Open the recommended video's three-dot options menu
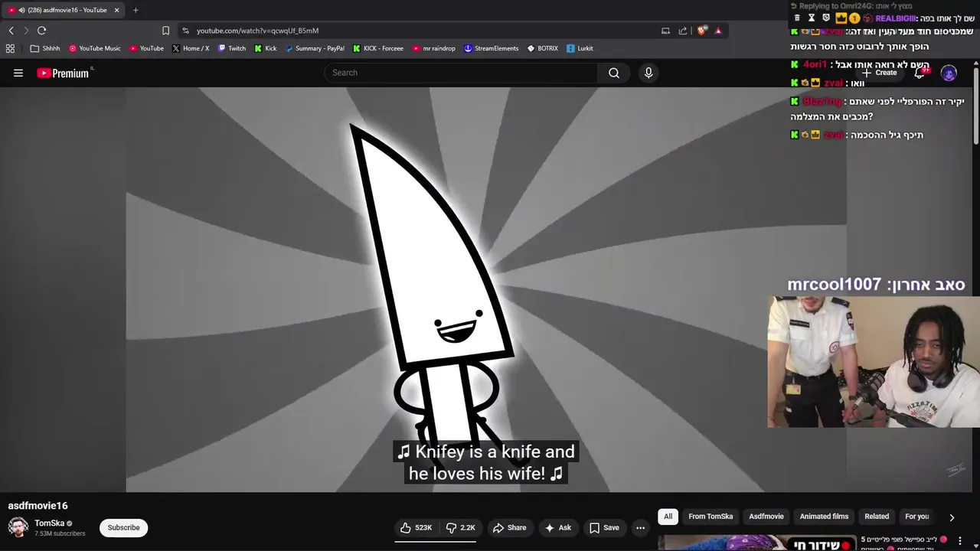The height and width of the screenshot is (551, 980). tap(960, 541)
